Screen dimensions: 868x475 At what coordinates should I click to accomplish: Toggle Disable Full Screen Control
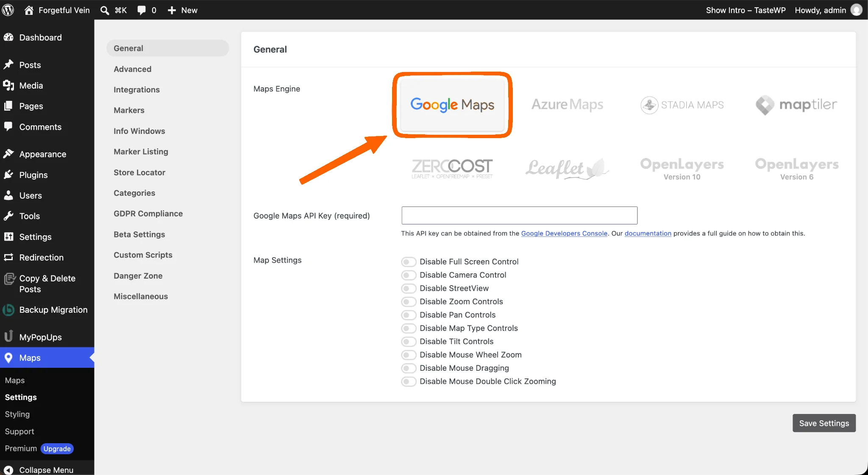pos(409,262)
